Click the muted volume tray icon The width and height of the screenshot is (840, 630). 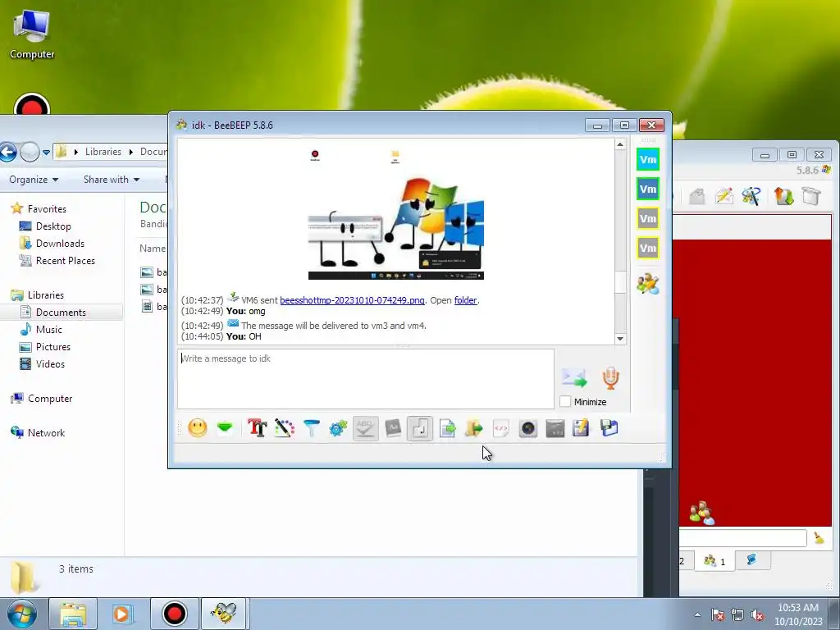pos(757,614)
